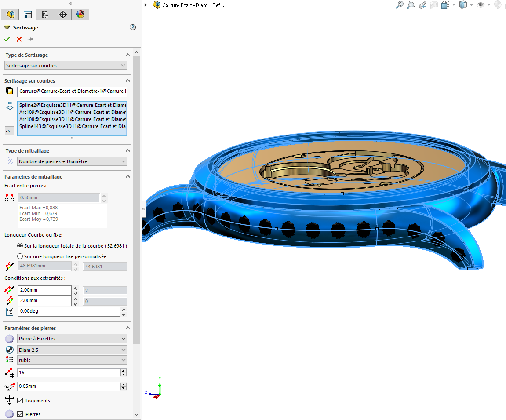
Task: Open the Sertissage help question mark
Action: (133, 27)
